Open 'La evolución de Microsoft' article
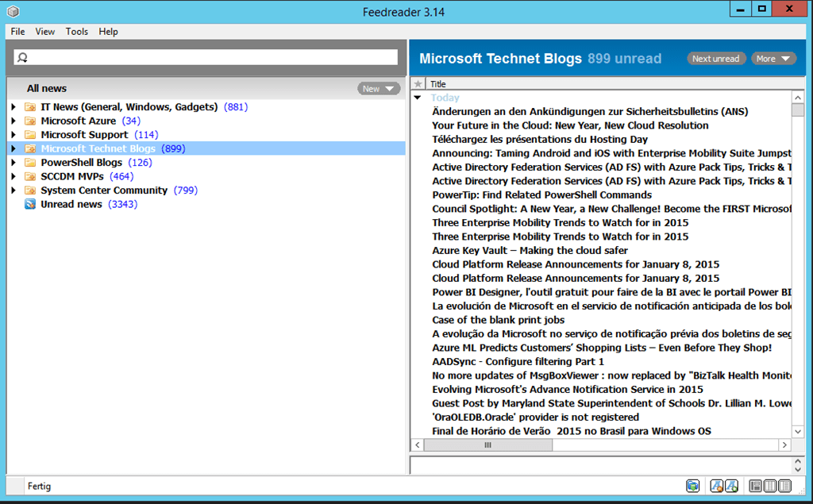This screenshot has width=813, height=504. coord(612,306)
